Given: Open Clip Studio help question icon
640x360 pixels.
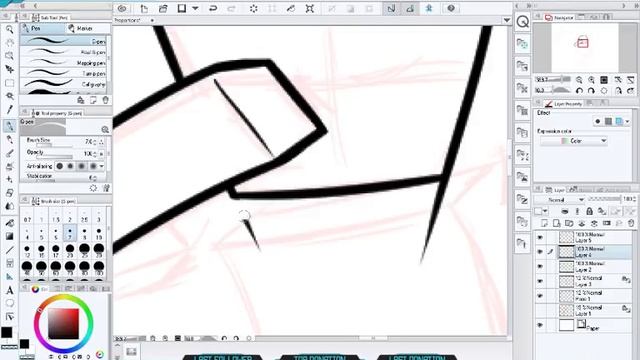Looking at the screenshot, I should click(x=451, y=8).
